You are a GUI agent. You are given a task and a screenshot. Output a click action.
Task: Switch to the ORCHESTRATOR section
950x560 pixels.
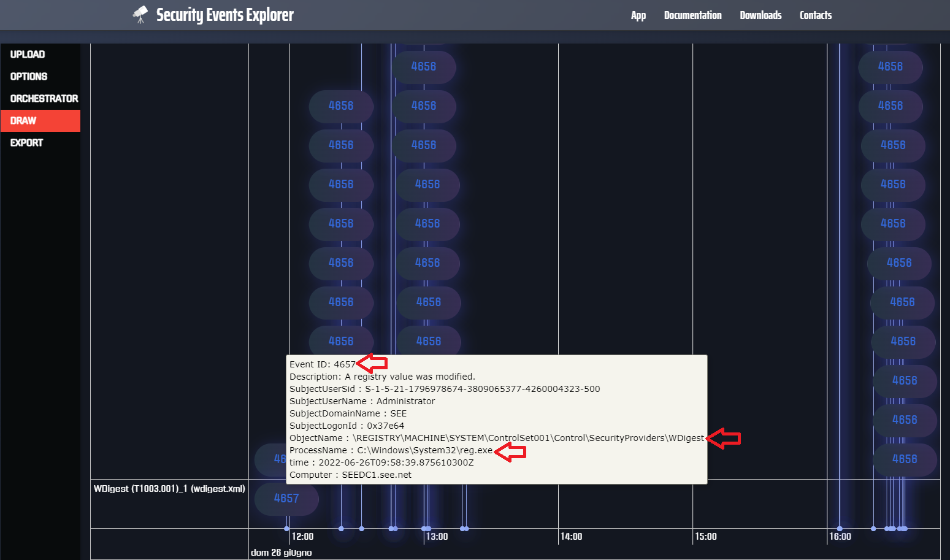[40, 99]
